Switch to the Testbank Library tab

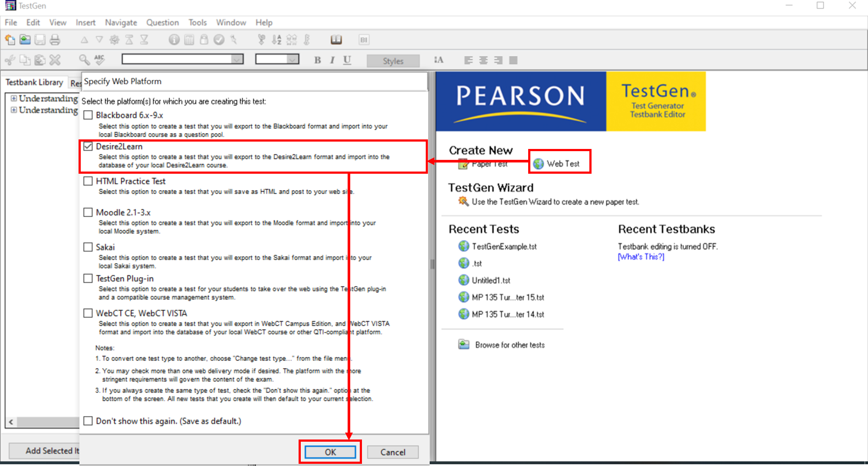coord(34,82)
